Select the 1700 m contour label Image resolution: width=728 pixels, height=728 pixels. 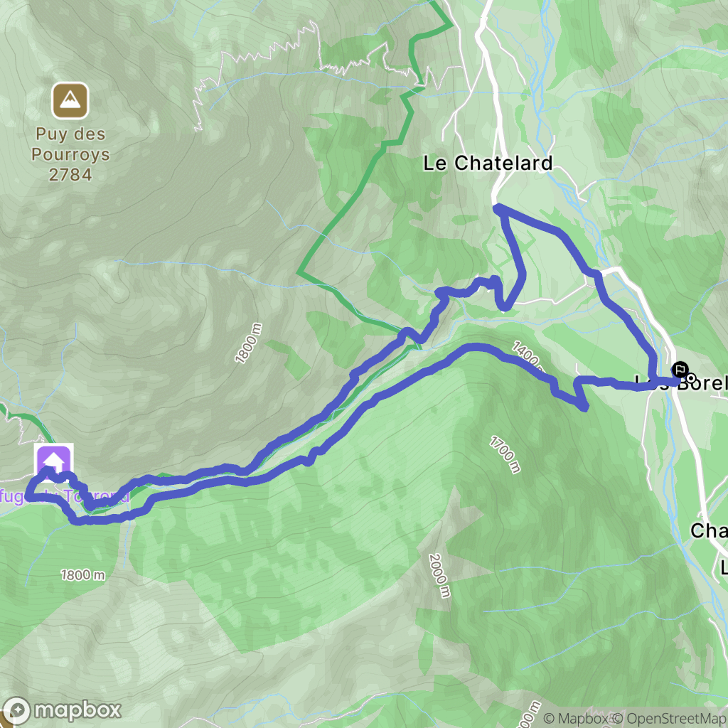point(505,454)
